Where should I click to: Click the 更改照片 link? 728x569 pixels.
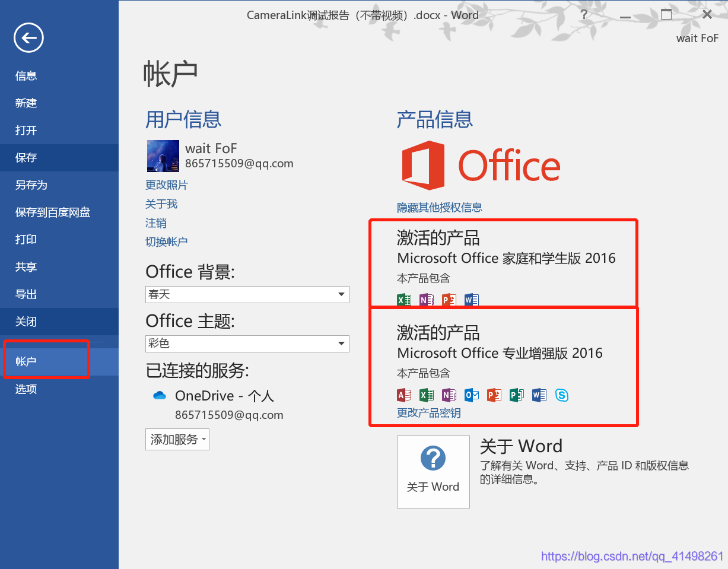[x=167, y=185]
